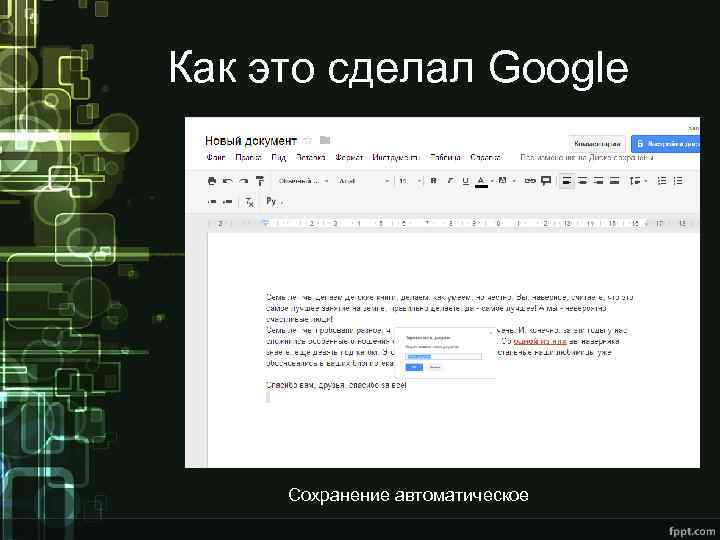Open the Arial font dropdown
The image size is (720, 540).
tap(364, 181)
